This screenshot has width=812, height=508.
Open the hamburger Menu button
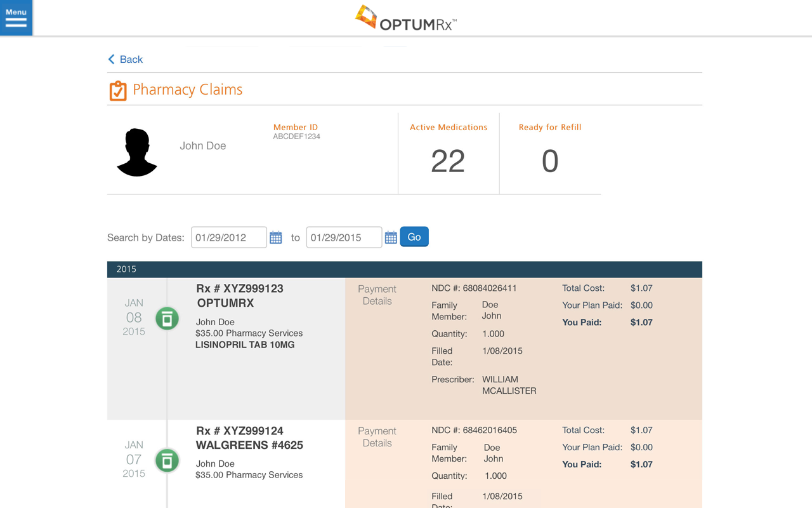click(x=16, y=17)
